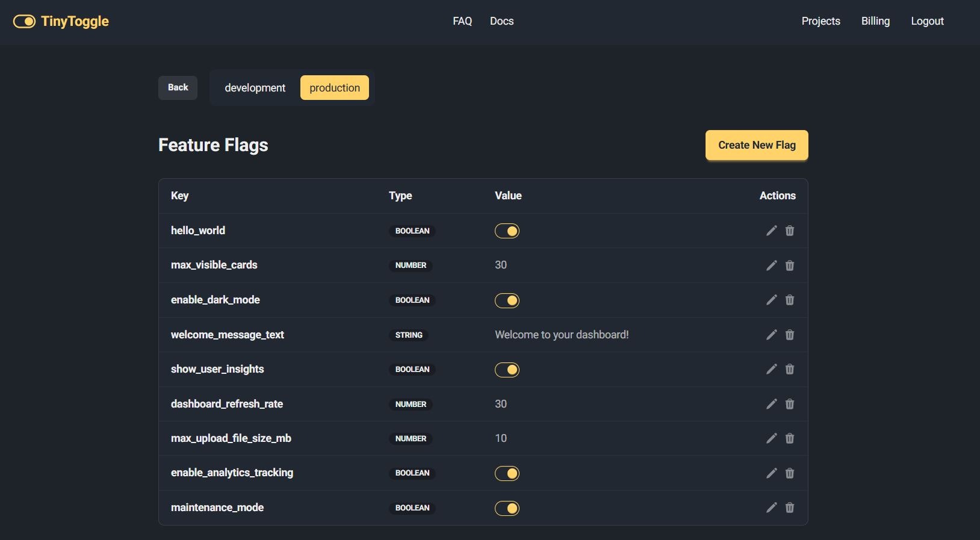Click the Back button
Image resolution: width=980 pixels, height=540 pixels.
click(x=178, y=88)
